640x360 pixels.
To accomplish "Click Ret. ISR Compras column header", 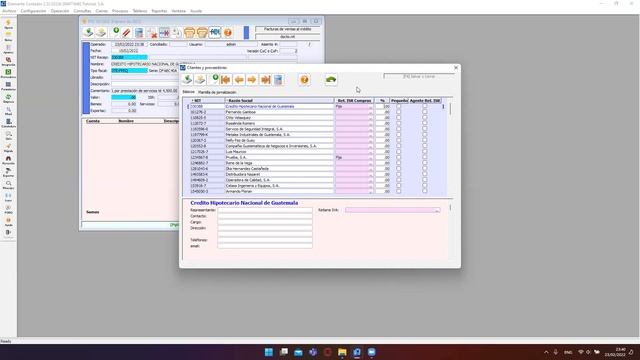I will click(x=354, y=100).
